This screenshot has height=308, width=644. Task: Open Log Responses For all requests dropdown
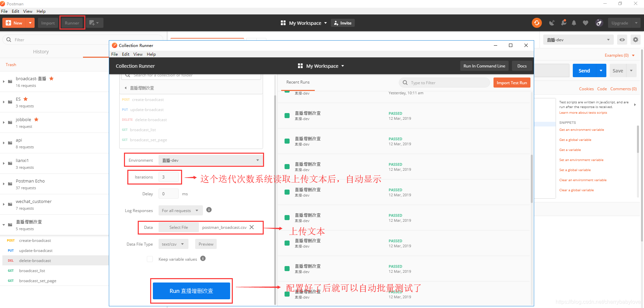[180, 210]
